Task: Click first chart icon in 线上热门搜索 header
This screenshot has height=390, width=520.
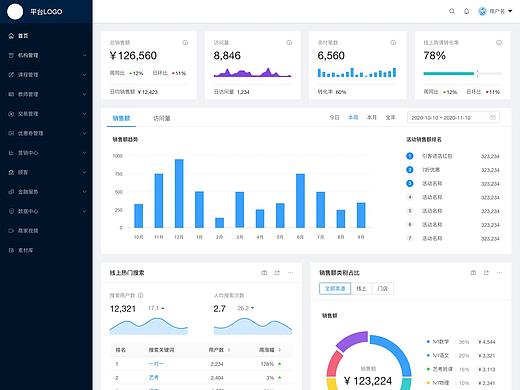Action: click(264, 273)
